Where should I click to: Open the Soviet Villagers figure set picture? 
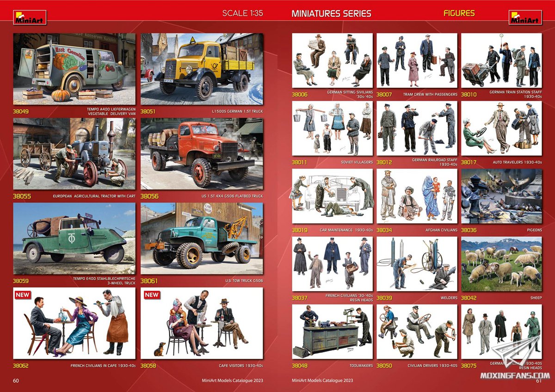point(332,129)
